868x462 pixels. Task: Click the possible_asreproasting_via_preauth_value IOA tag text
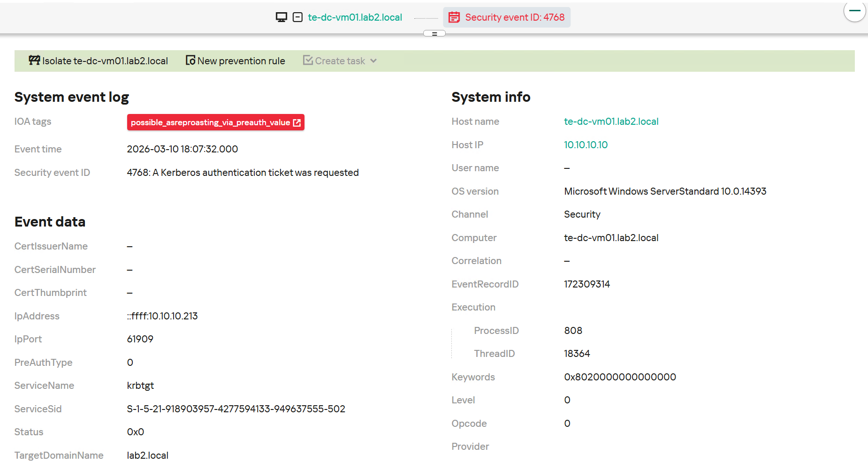[x=210, y=122]
